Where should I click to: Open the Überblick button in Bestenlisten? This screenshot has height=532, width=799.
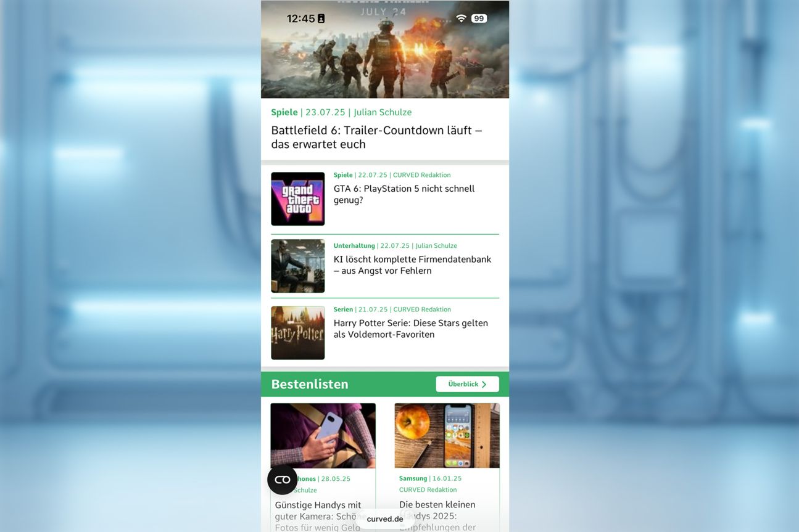click(x=466, y=384)
